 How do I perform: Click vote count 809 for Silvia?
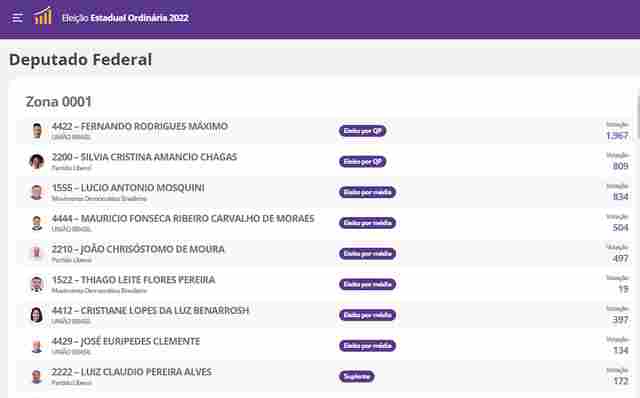click(620, 166)
